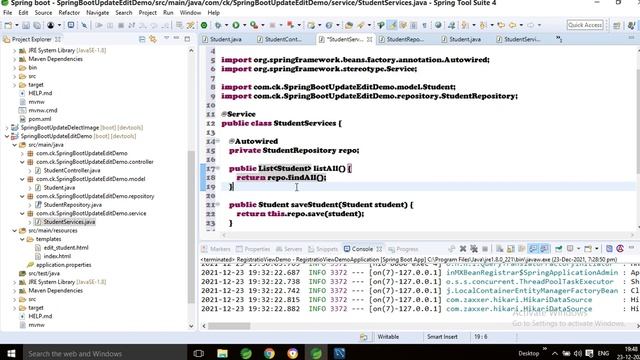
Task: Open the Navigate menu
Action: (x=98, y=13)
